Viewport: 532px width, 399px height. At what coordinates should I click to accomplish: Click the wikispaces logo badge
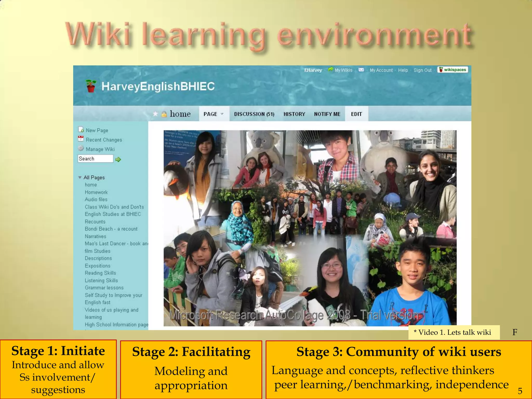pos(453,70)
